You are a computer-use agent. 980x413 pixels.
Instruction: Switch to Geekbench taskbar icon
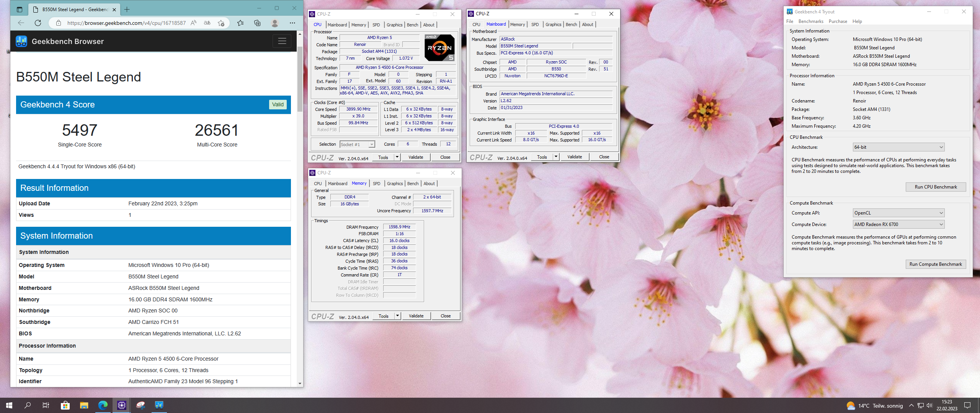pos(159,405)
